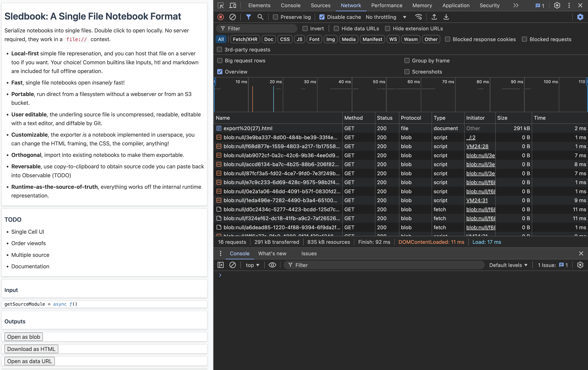Enable 3rd-party requests checkbox
The height and width of the screenshot is (370, 588).
pos(219,50)
